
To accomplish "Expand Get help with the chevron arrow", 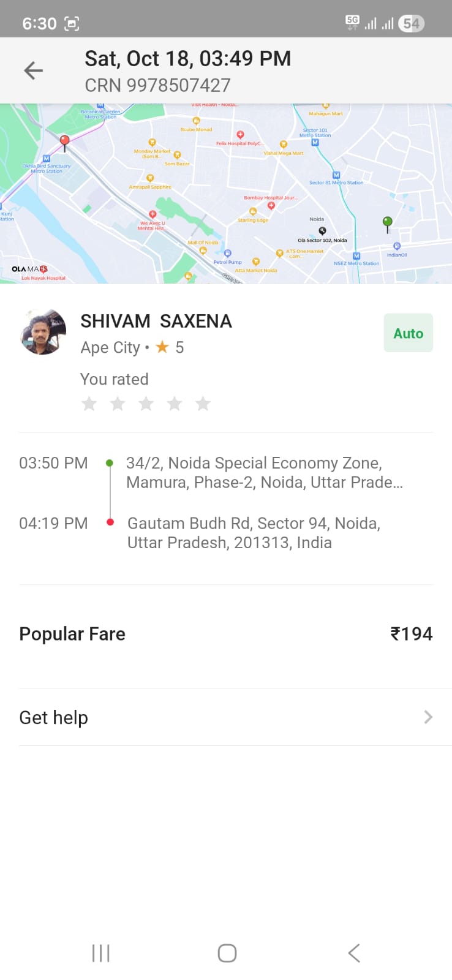I will pyautogui.click(x=428, y=717).
